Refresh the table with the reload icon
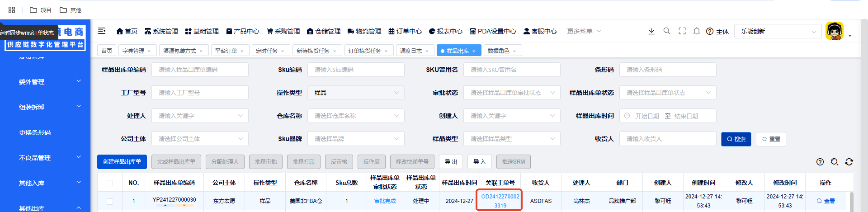 tap(849, 162)
